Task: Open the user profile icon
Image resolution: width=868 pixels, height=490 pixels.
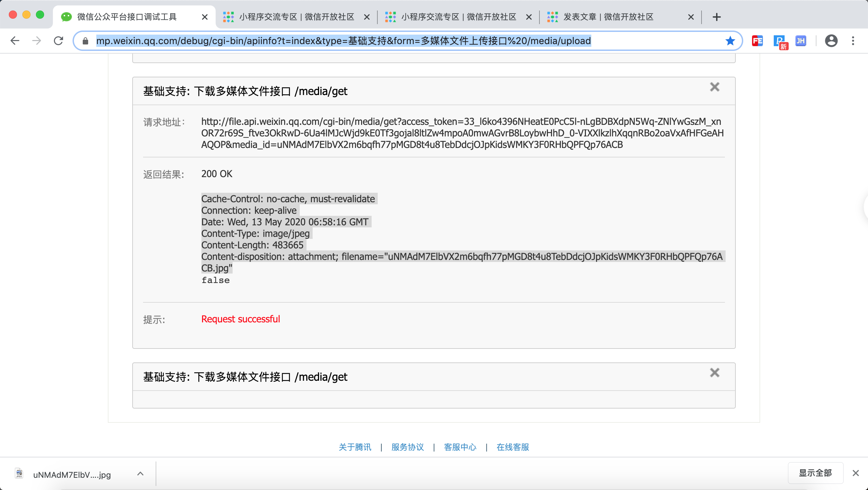Action: point(831,41)
